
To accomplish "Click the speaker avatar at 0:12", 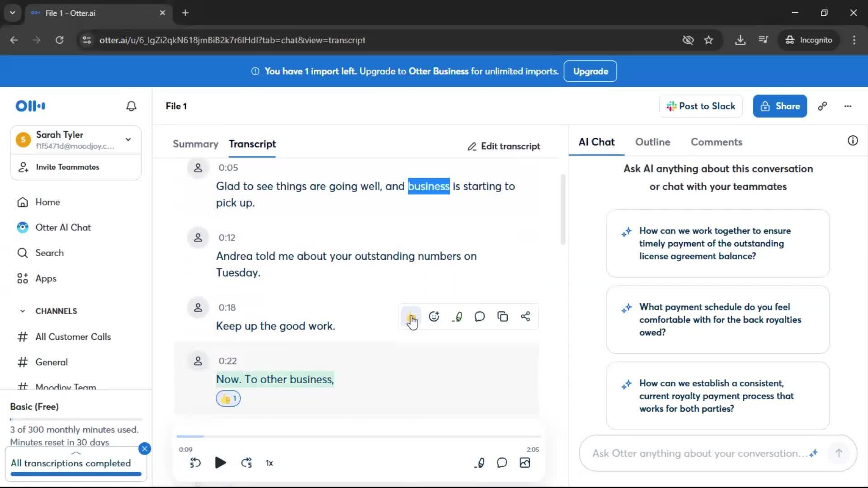I will tap(198, 238).
